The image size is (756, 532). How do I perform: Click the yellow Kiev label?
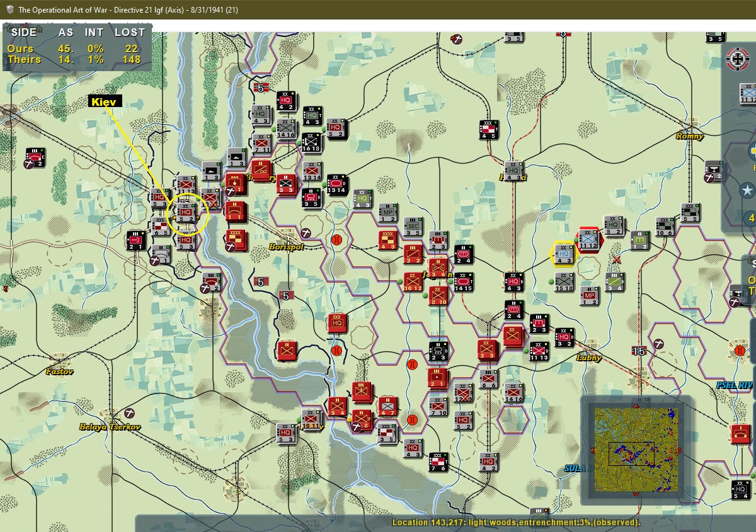coord(106,102)
